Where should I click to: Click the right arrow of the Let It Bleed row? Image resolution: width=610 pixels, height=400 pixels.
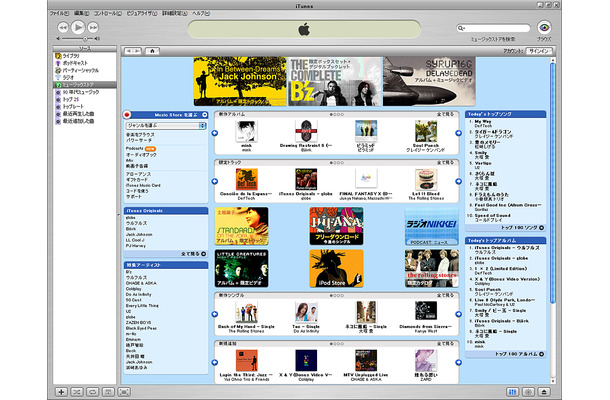[459, 181]
